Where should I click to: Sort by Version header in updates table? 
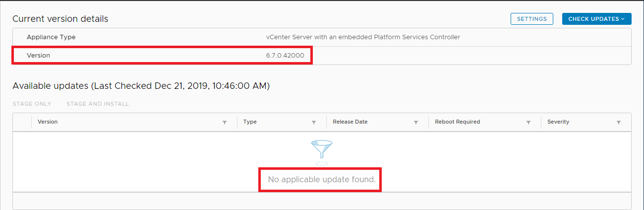click(48, 122)
